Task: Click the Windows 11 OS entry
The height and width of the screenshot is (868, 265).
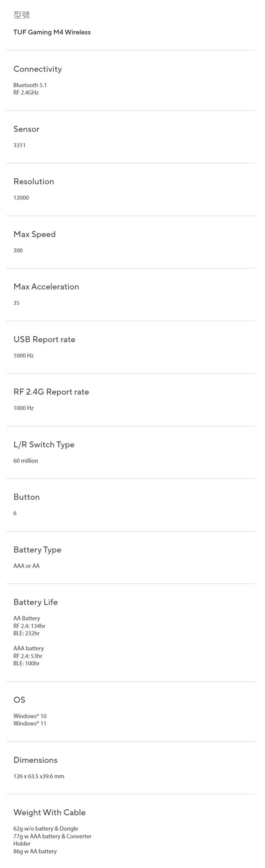Action: 30,723
